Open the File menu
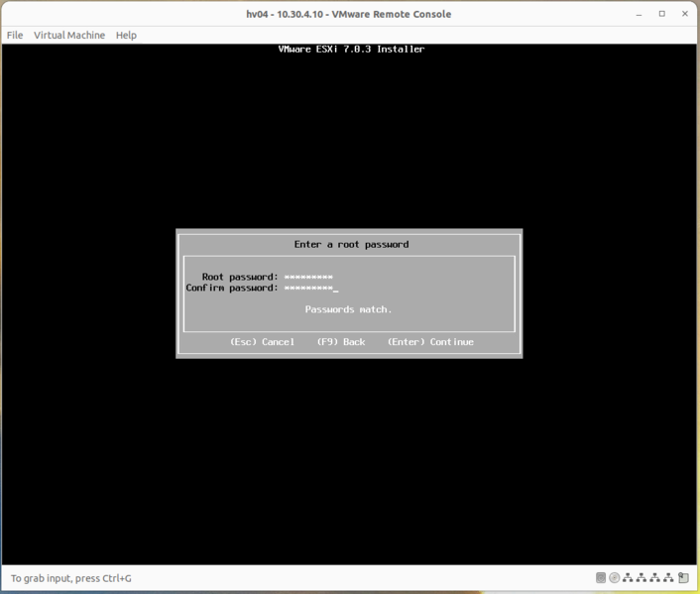700x594 pixels. 15,36
